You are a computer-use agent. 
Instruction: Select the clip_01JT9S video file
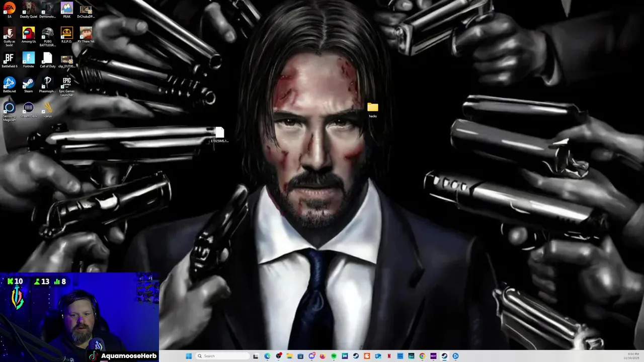click(x=67, y=60)
